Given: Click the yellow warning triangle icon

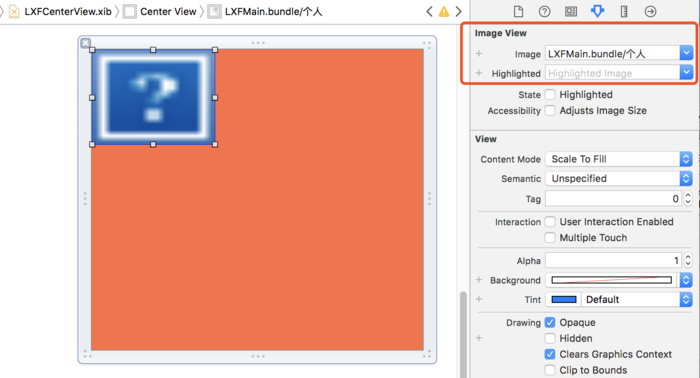Looking at the screenshot, I should pyautogui.click(x=444, y=12).
